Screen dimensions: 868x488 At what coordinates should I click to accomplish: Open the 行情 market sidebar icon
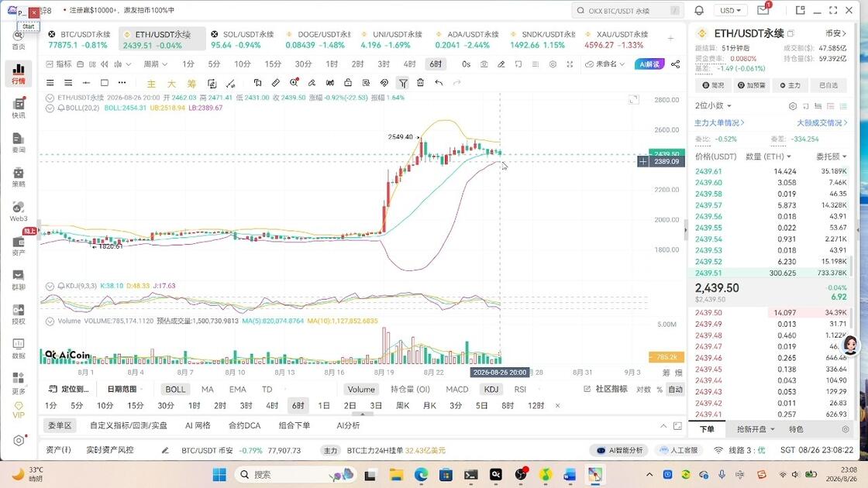point(19,74)
